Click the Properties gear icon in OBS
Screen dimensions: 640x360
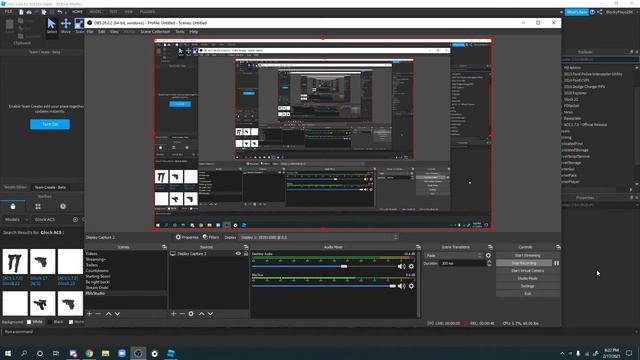(x=178, y=237)
